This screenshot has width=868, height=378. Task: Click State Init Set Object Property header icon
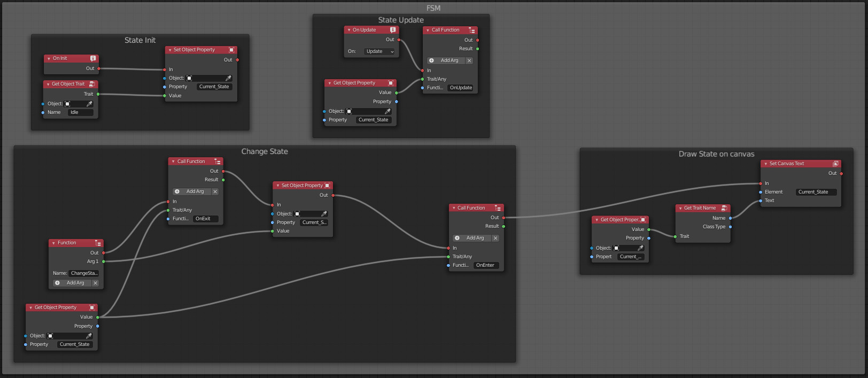[231, 50]
